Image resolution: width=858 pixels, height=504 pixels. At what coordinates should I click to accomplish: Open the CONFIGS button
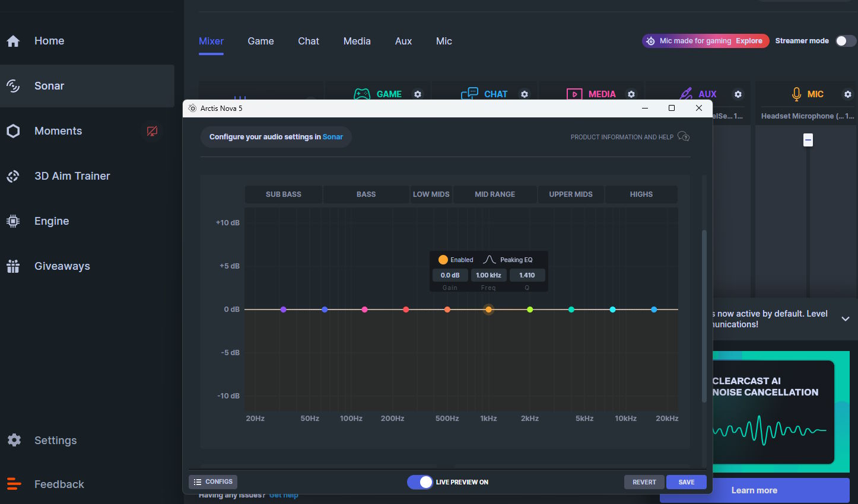pos(213,482)
